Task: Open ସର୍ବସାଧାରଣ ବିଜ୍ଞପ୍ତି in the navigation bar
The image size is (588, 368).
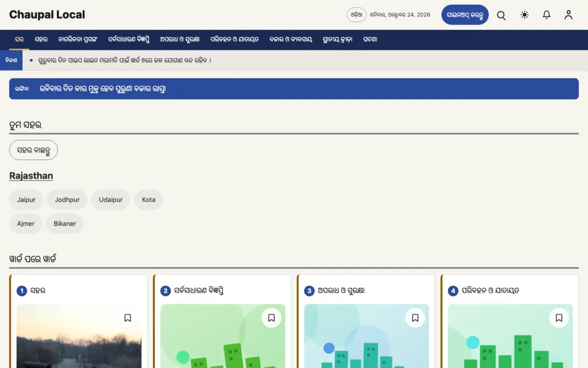Action: coord(129,40)
